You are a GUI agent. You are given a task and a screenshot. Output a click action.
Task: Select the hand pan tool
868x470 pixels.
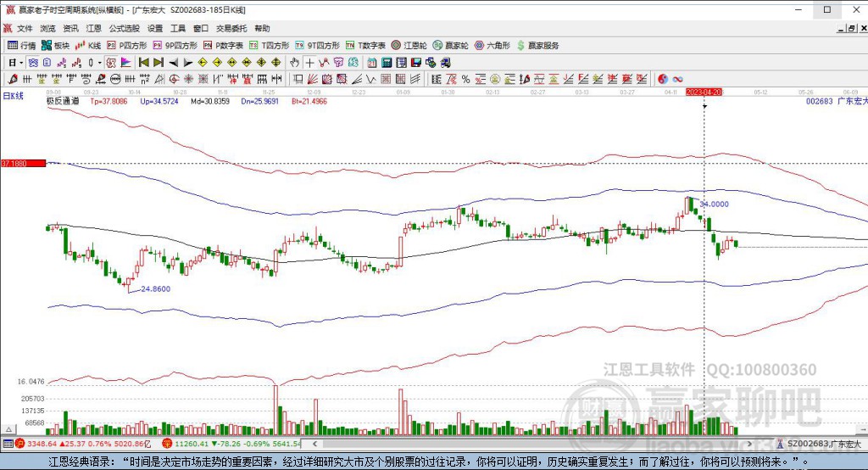[x=294, y=63]
